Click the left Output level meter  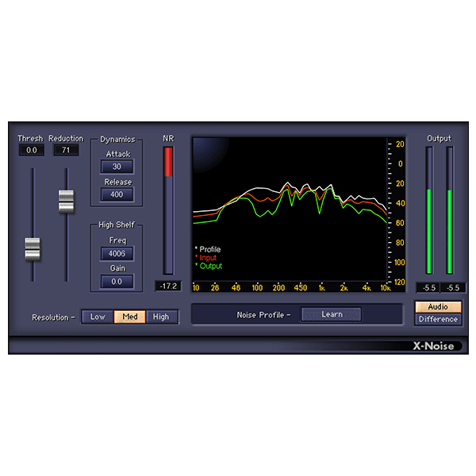429,210
